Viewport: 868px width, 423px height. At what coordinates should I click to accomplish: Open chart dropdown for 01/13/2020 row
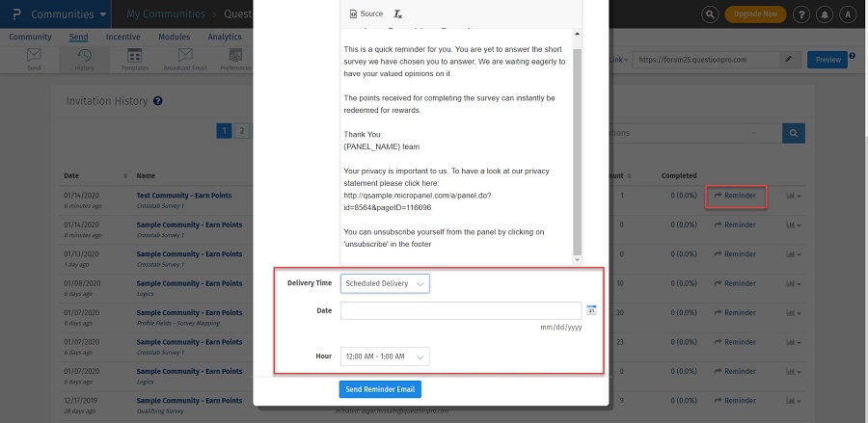(x=794, y=254)
